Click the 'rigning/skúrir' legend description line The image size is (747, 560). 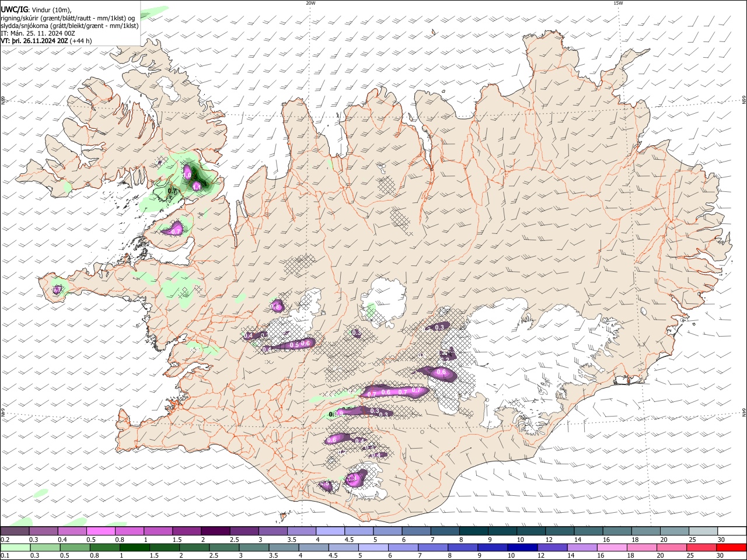tap(68, 18)
